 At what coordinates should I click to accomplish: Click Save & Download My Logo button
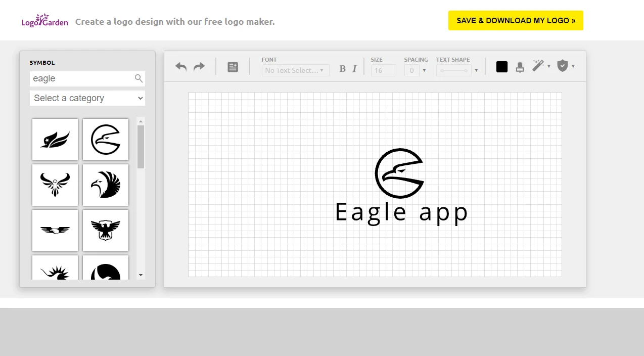click(x=516, y=21)
